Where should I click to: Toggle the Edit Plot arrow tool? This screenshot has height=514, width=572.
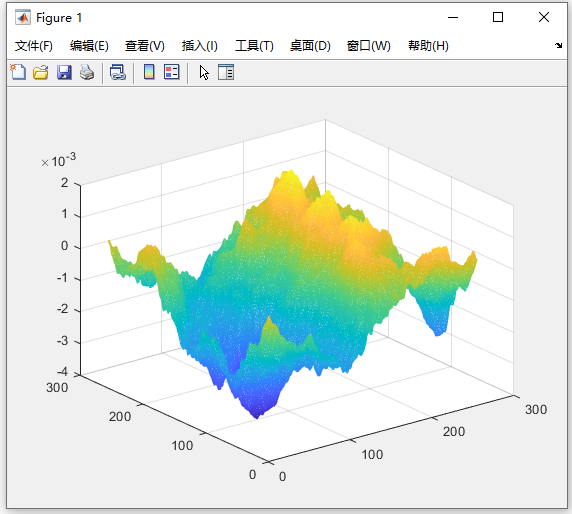[204, 72]
